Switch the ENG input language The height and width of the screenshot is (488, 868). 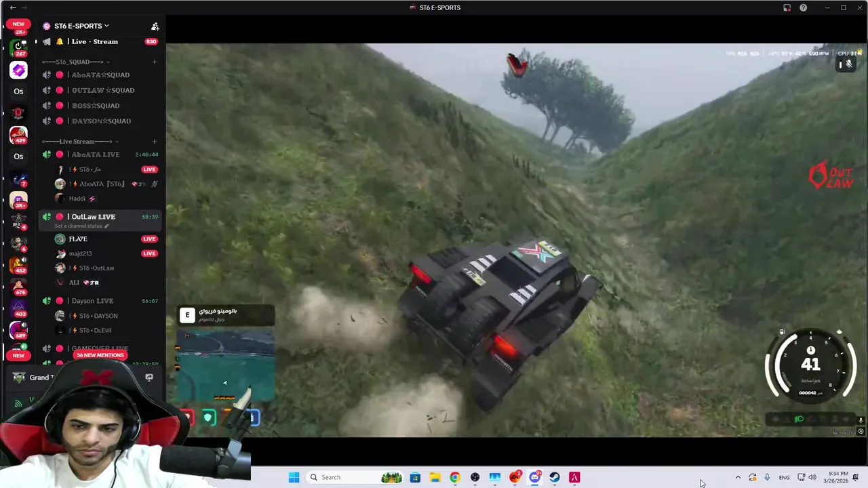coord(784,477)
